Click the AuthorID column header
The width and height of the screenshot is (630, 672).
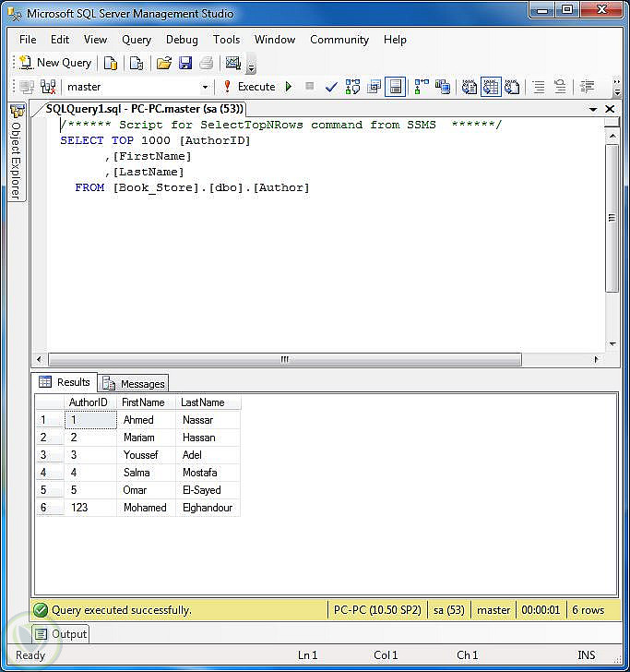89,402
